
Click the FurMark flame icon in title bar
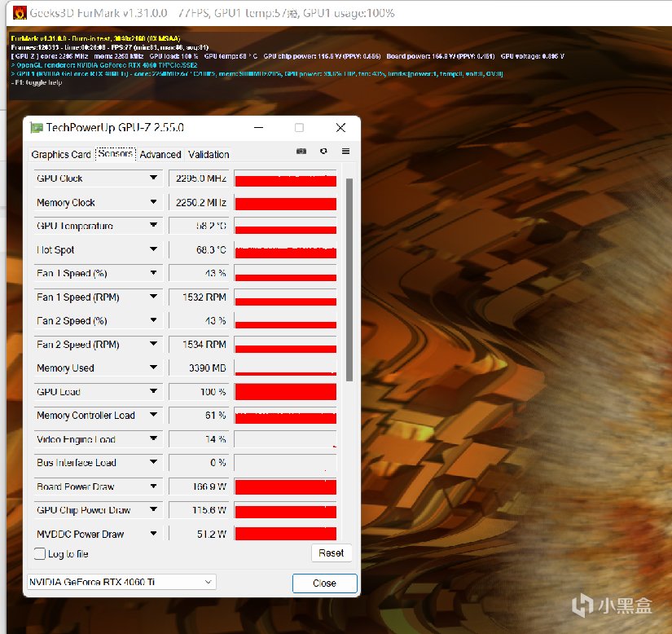click(20, 13)
